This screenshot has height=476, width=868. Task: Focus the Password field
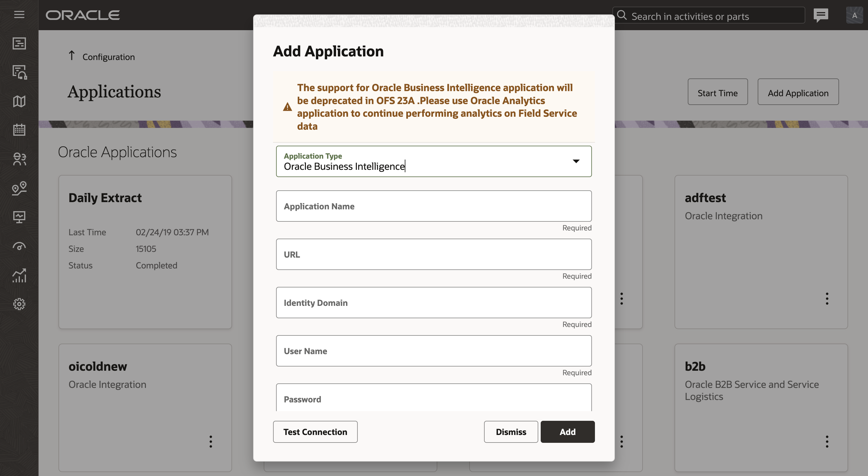tap(434, 397)
